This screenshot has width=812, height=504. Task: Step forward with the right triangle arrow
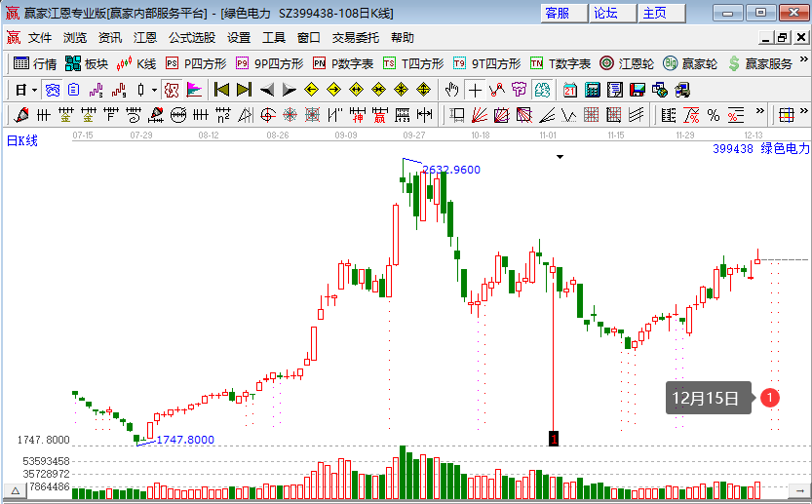(289, 90)
